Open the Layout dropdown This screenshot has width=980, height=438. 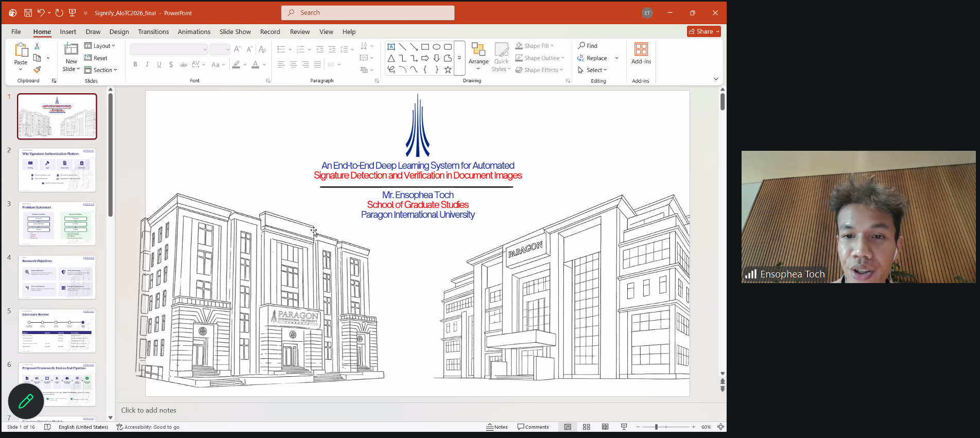coord(100,46)
